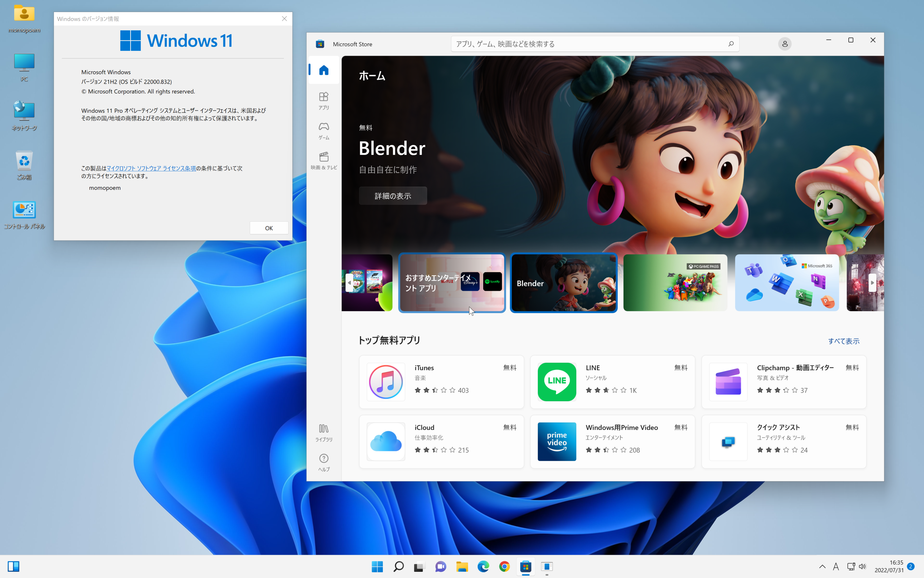
Task: Open Chat icon on taskbar
Action: tap(441, 566)
